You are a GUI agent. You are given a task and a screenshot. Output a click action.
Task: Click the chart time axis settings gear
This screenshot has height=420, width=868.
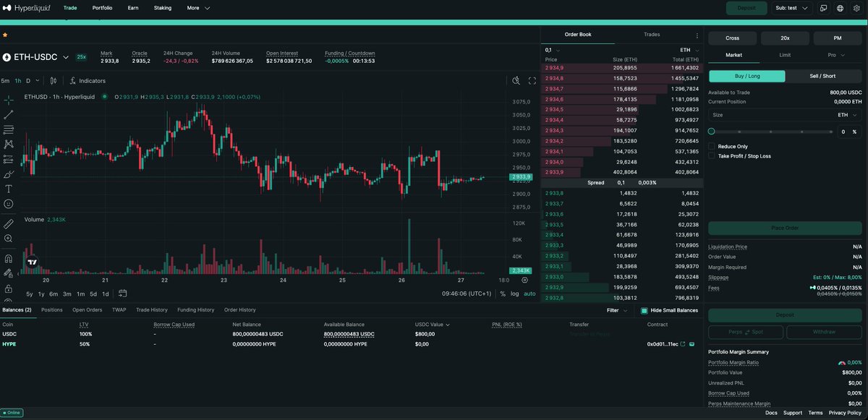(x=524, y=280)
